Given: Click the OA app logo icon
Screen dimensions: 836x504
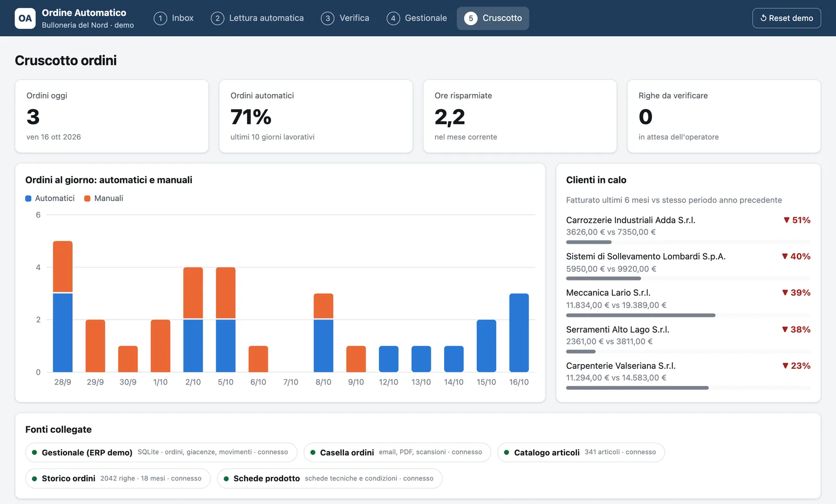Looking at the screenshot, I should click(25, 18).
